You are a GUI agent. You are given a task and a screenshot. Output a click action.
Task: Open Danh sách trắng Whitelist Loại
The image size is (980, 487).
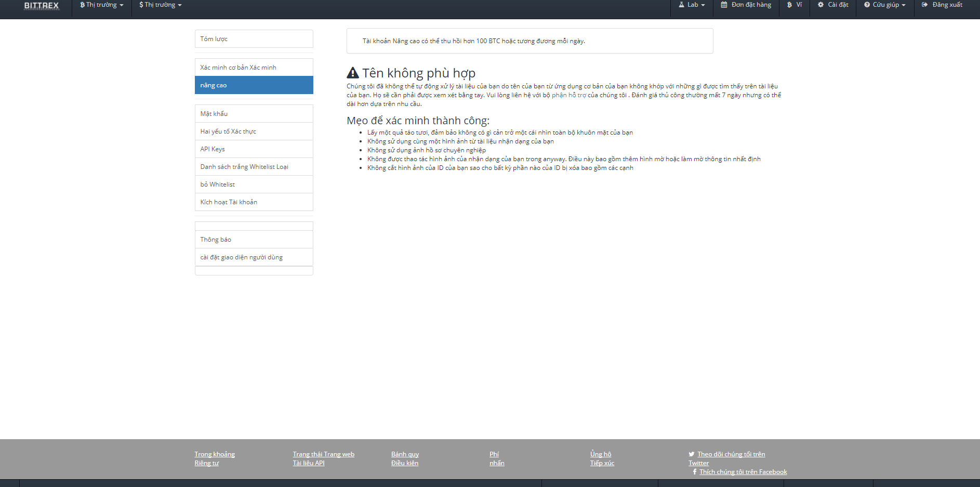coord(254,167)
